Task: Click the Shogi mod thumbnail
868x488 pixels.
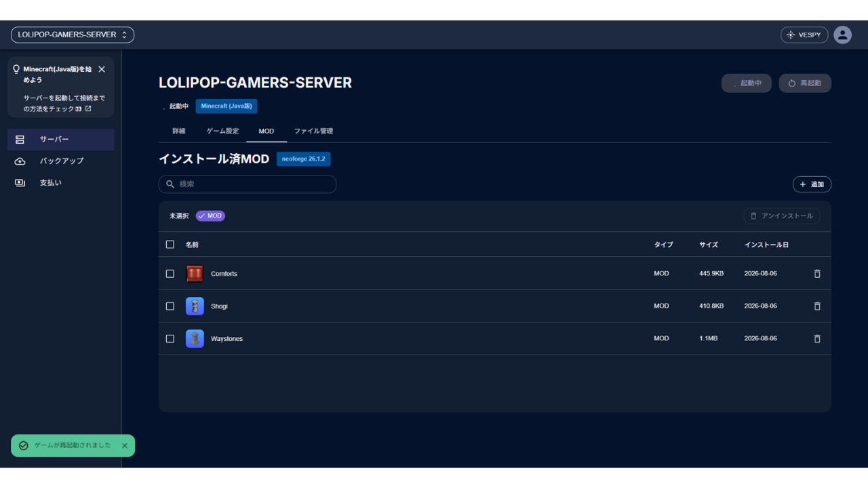Action: click(x=195, y=306)
